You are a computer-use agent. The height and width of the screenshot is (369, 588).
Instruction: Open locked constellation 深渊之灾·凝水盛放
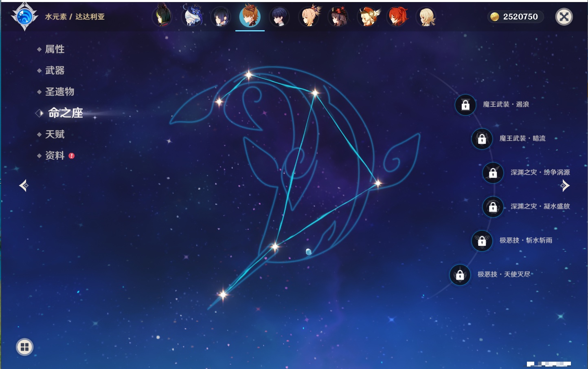click(493, 207)
